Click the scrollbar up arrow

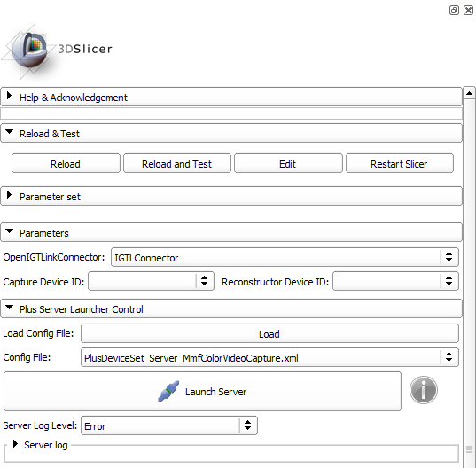click(x=469, y=93)
